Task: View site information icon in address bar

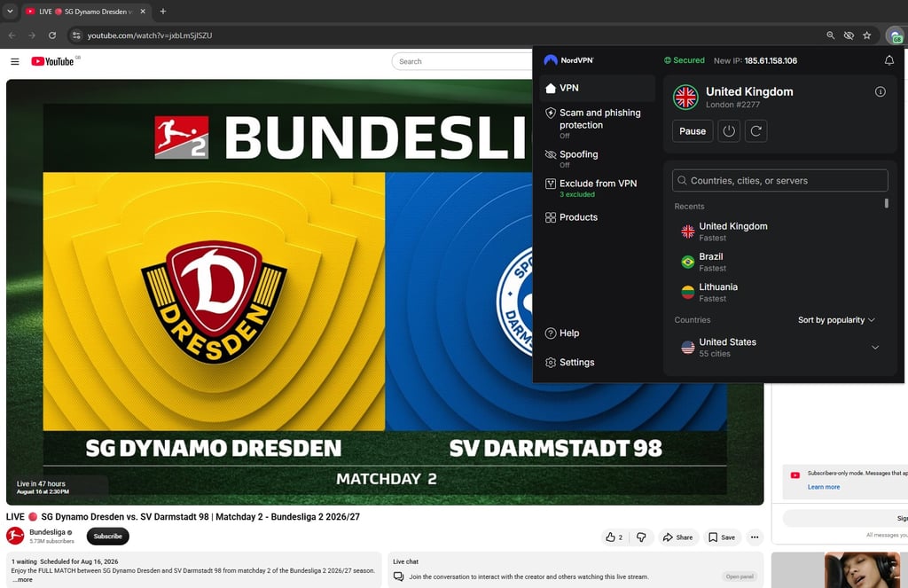Action: pos(76,35)
